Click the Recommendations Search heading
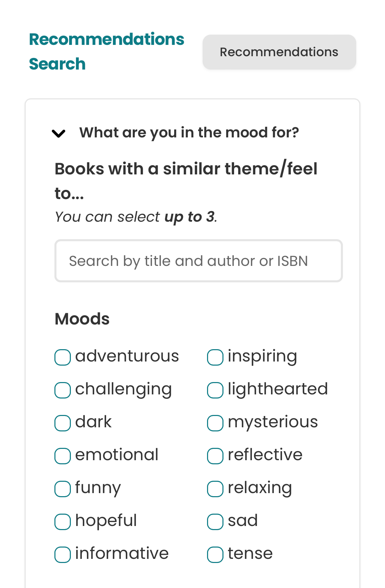The image size is (385, 588). [x=106, y=51]
